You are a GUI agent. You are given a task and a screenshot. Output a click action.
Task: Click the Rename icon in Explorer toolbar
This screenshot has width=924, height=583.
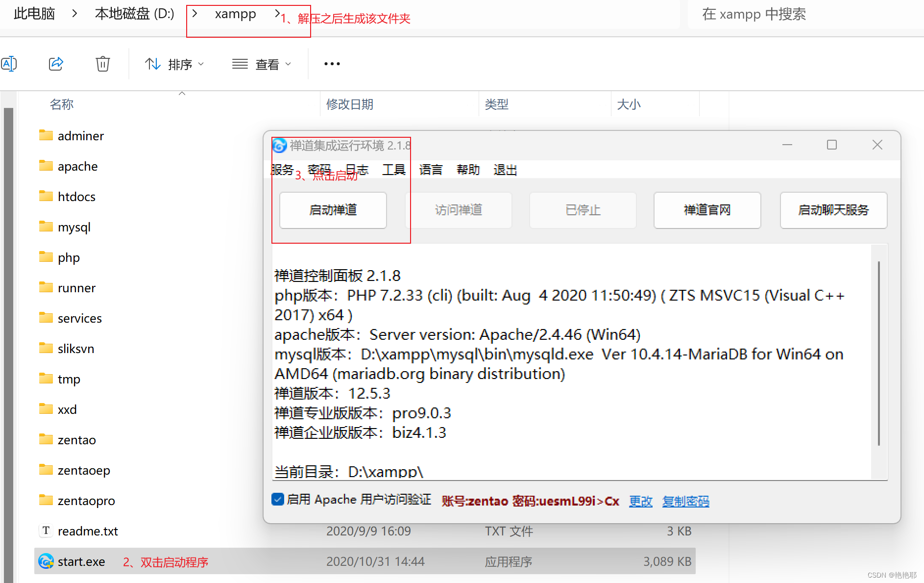(9, 64)
